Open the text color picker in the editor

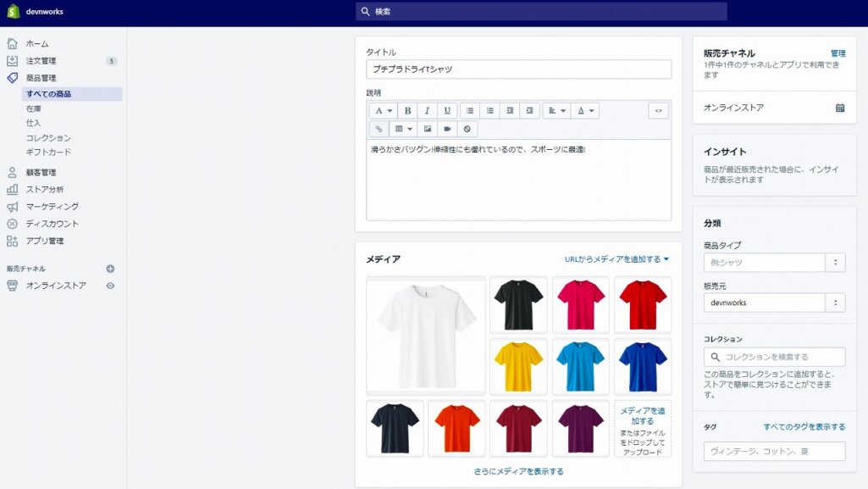[584, 110]
